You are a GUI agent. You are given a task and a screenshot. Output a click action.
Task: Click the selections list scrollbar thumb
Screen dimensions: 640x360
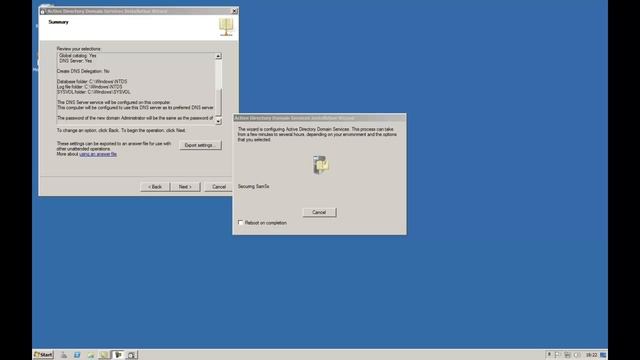pos(218,102)
